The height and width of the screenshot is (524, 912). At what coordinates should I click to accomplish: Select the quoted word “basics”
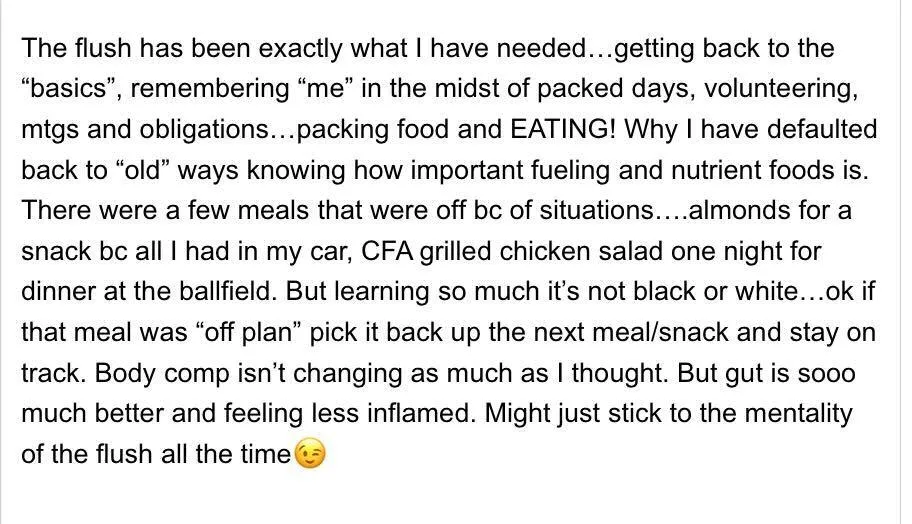click(x=71, y=88)
